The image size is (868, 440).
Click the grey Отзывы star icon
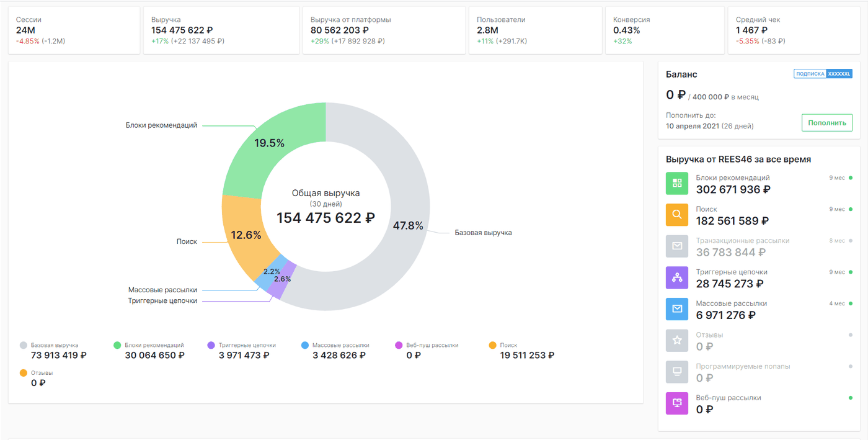click(677, 340)
